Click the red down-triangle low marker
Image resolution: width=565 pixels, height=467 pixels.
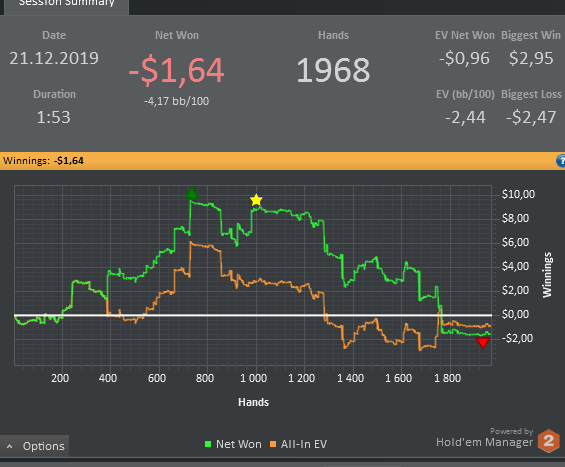coord(483,343)
